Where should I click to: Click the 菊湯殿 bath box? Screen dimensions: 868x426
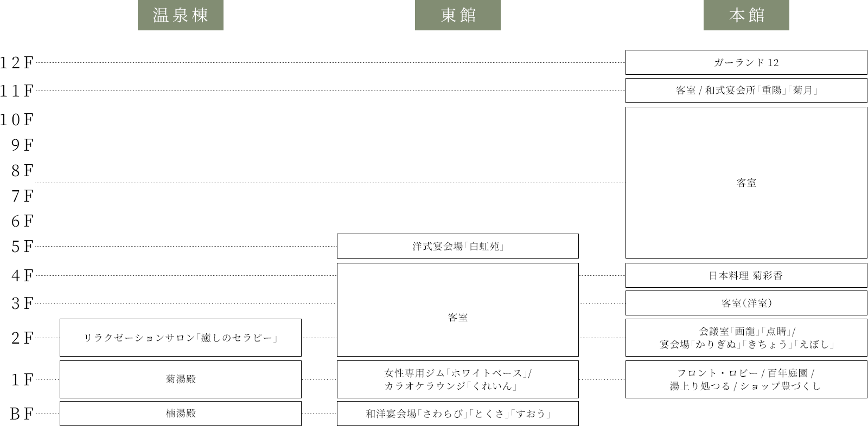click(180, 379)
